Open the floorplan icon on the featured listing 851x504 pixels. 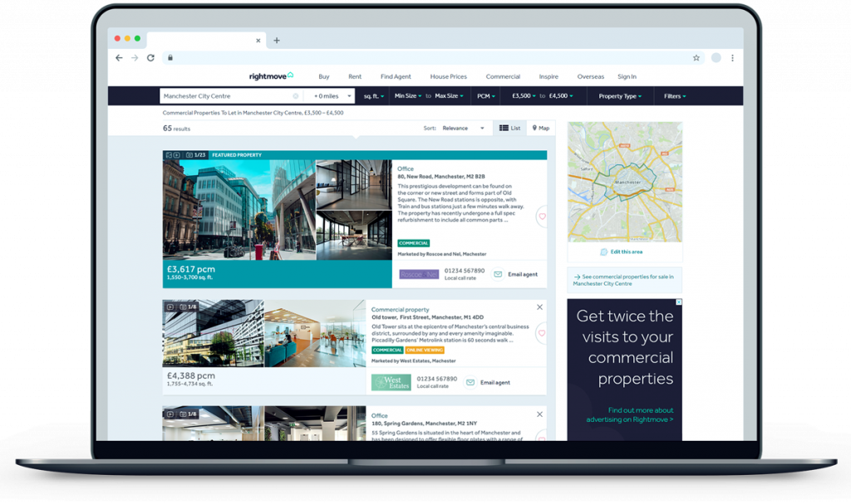170,155
